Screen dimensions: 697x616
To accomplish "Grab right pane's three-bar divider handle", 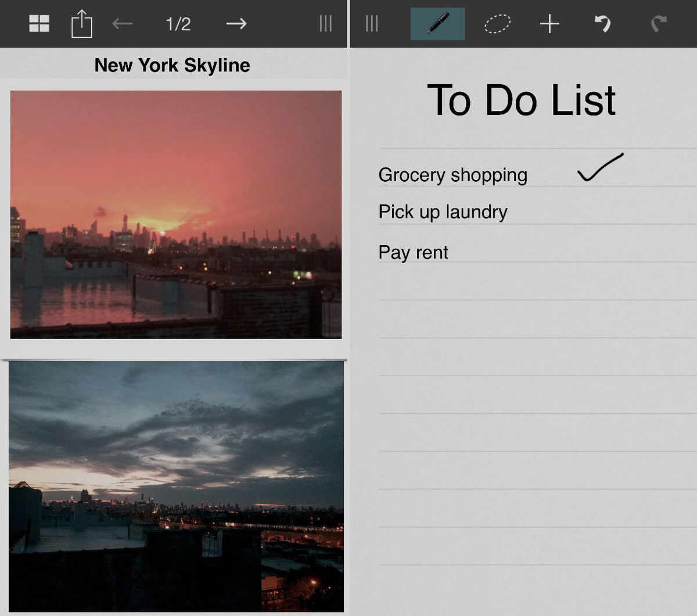I will tap(372, 24).
